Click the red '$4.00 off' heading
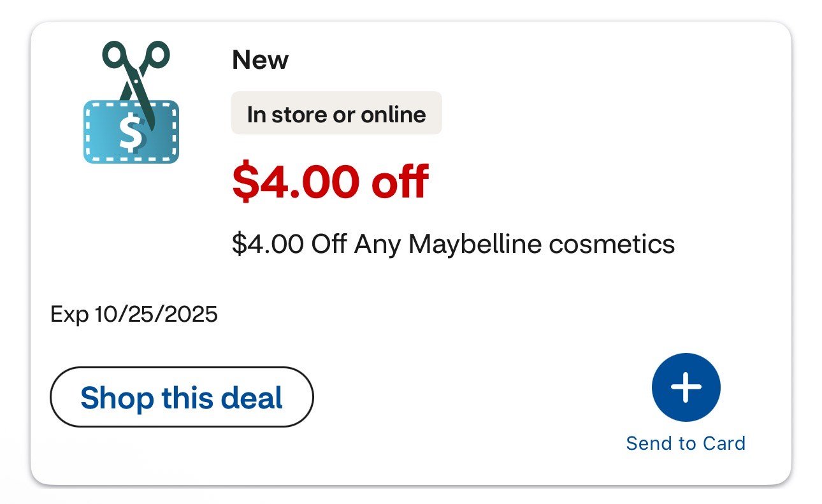 click(x=330, y=182)
